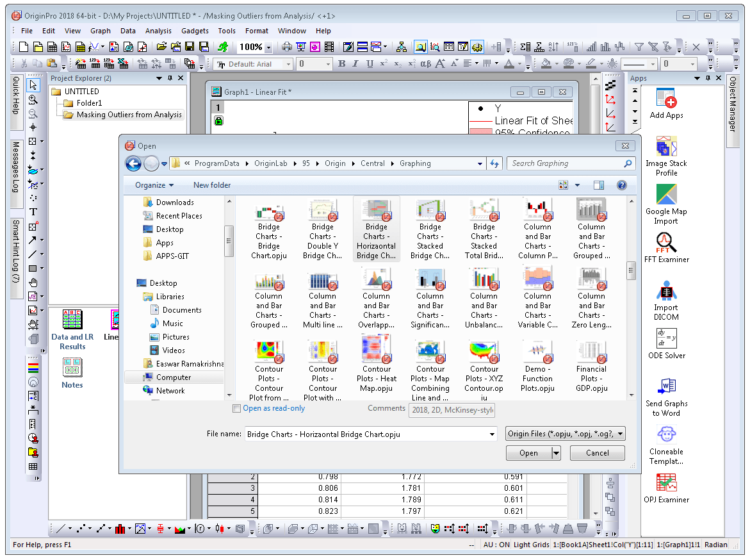
Task: Click the New folder button
Action: click(212, 185)
